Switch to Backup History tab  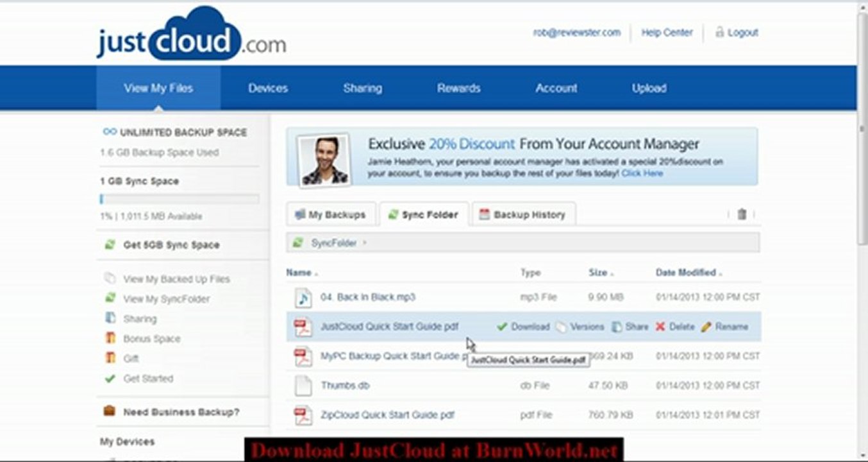coord(523,214)
